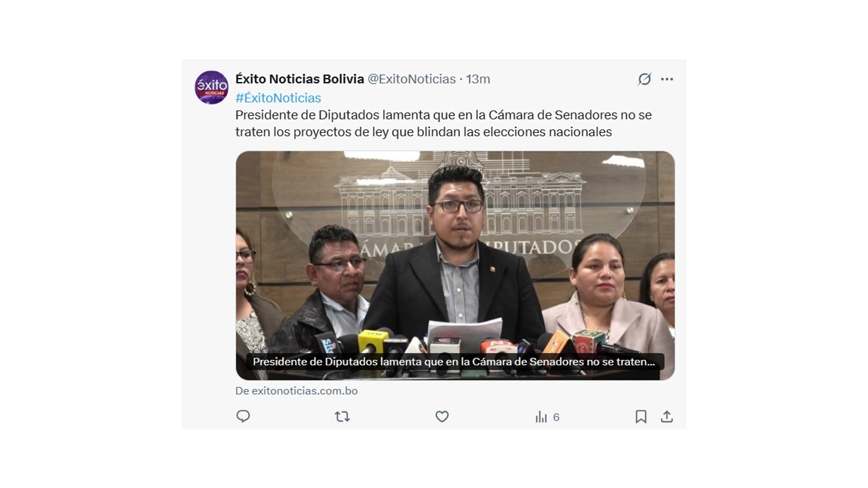Click the link card headline caption overlay
The width and height of the screenshot is (868, 488).
(454, 362)
